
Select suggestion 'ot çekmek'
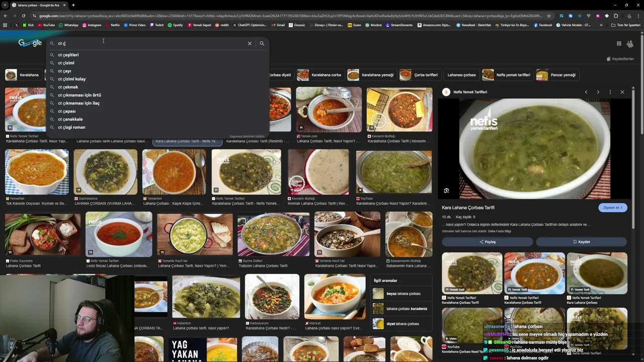157,87
